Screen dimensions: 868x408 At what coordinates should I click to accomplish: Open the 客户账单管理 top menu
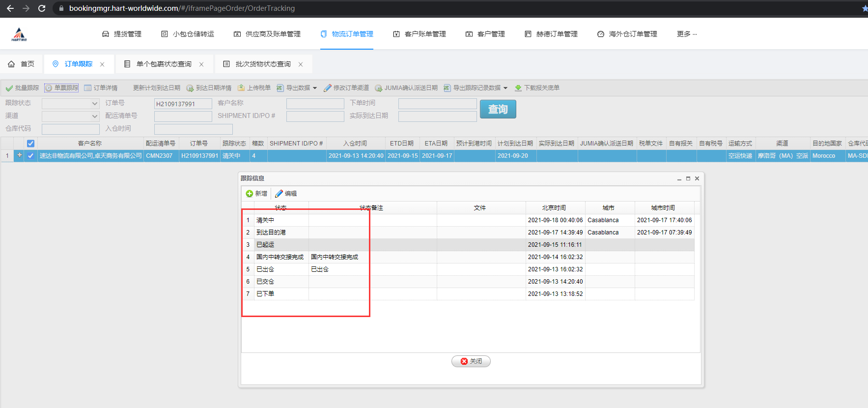click(420, 34)
